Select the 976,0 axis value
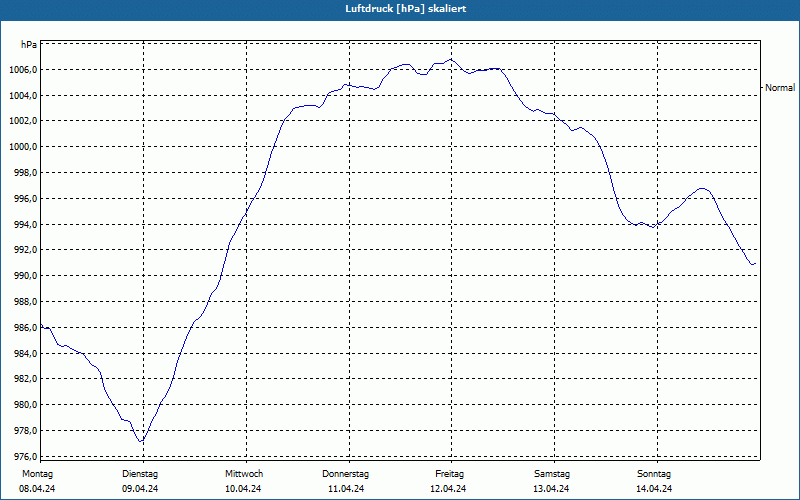 tap(25, 457)
